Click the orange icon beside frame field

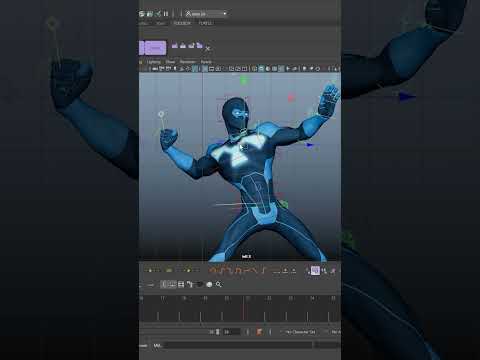259,332
